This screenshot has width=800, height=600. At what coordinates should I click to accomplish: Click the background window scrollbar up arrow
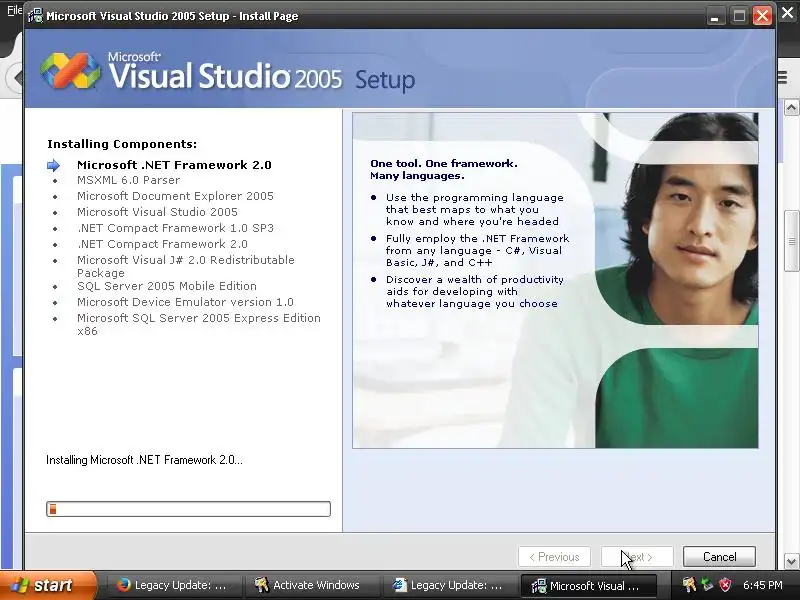(791, 107)
